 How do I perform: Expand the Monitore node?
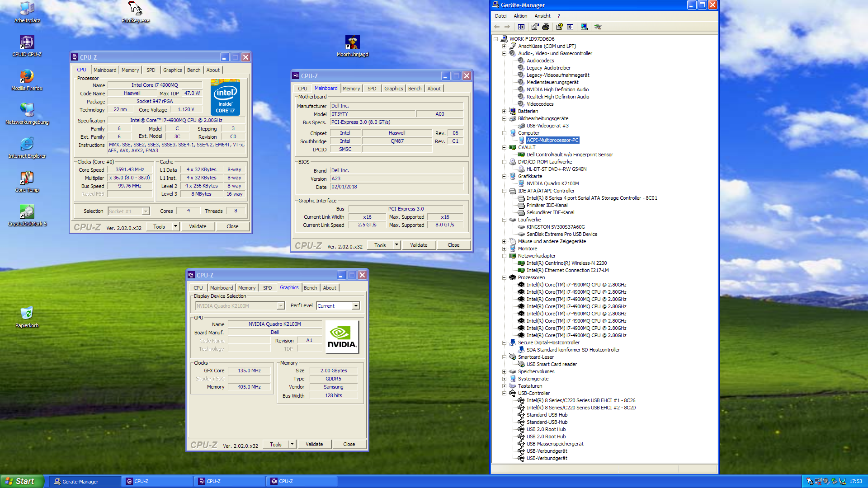point(504,249)
